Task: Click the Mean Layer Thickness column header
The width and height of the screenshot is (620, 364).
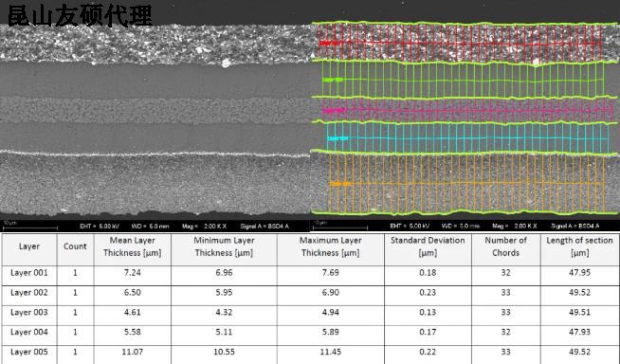Action: [x=133, y=246]
